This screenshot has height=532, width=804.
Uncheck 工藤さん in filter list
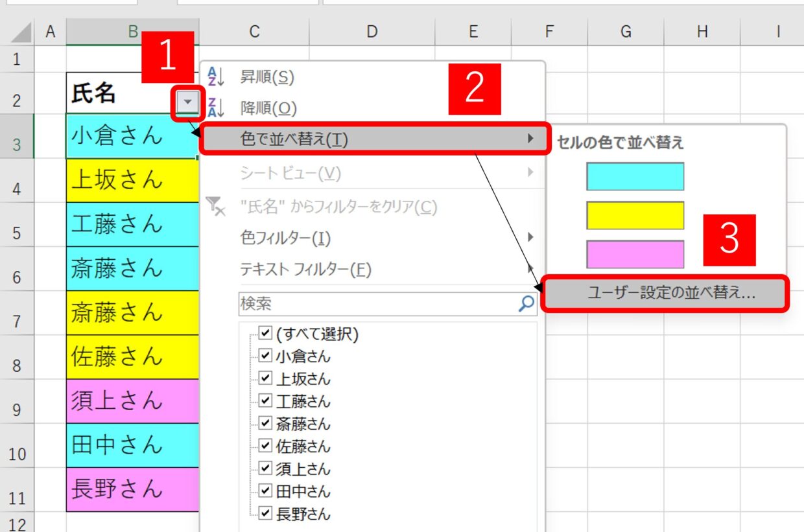pyautogui.click(x=265, y=400)
